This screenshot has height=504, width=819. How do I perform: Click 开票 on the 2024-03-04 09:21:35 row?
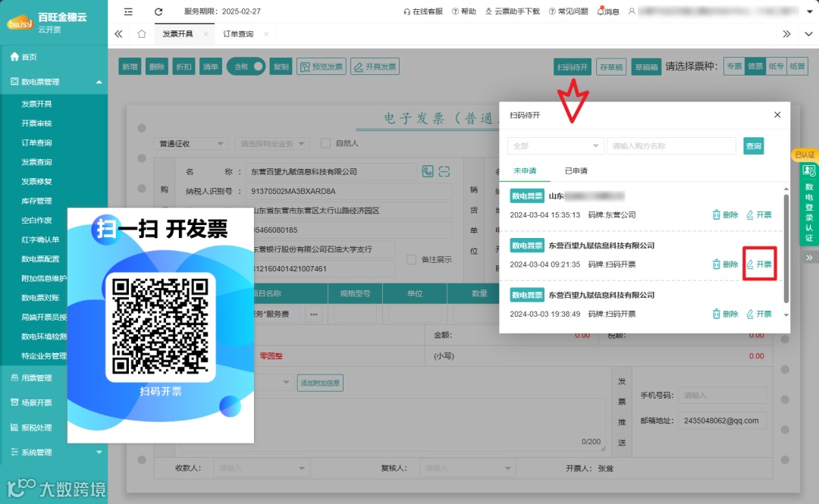759,265
